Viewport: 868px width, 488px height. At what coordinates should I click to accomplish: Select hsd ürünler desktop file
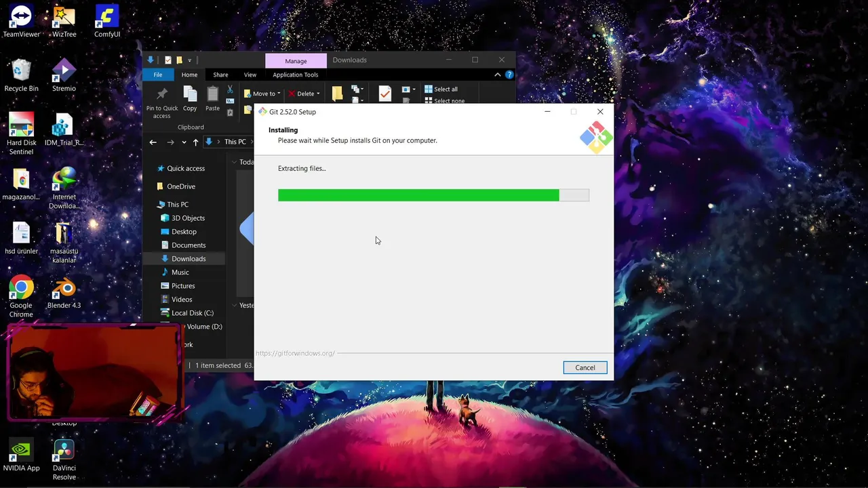click(21, 238)
